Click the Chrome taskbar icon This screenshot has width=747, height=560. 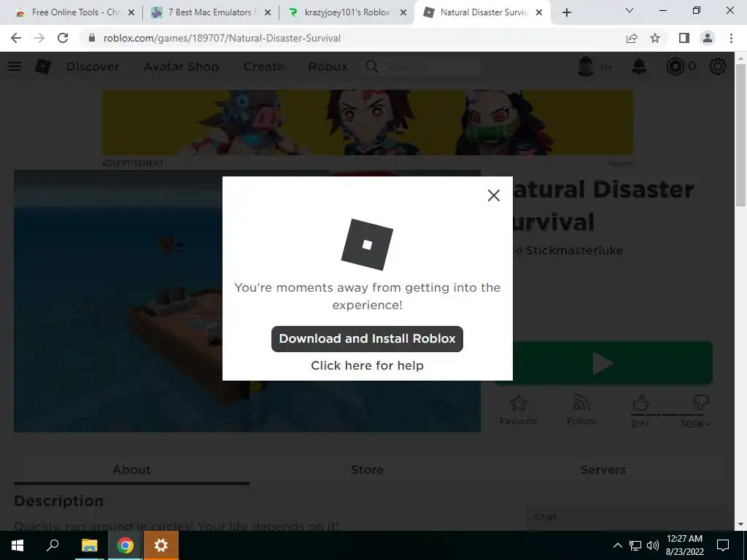(125, 545)
